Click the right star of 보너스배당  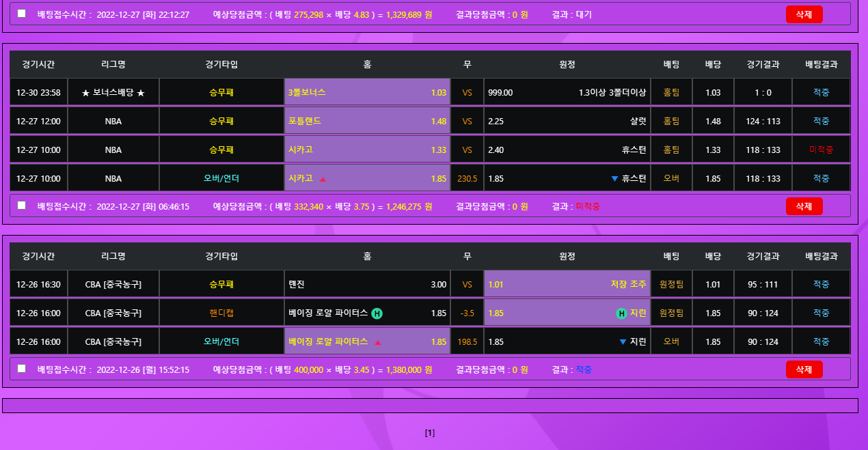141,93
